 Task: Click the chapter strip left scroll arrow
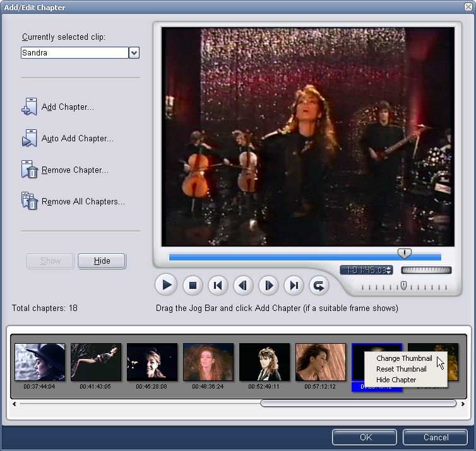[15, 404]
